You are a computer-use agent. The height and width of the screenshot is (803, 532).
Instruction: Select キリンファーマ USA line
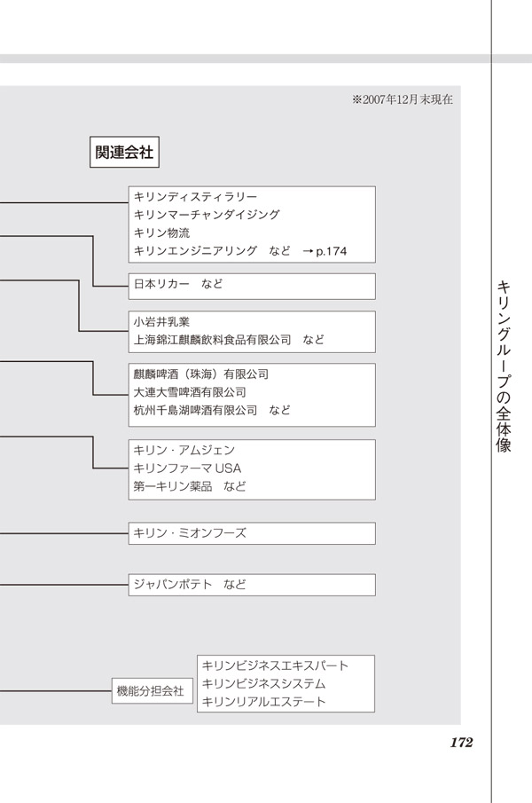click(x=187, y=468)
